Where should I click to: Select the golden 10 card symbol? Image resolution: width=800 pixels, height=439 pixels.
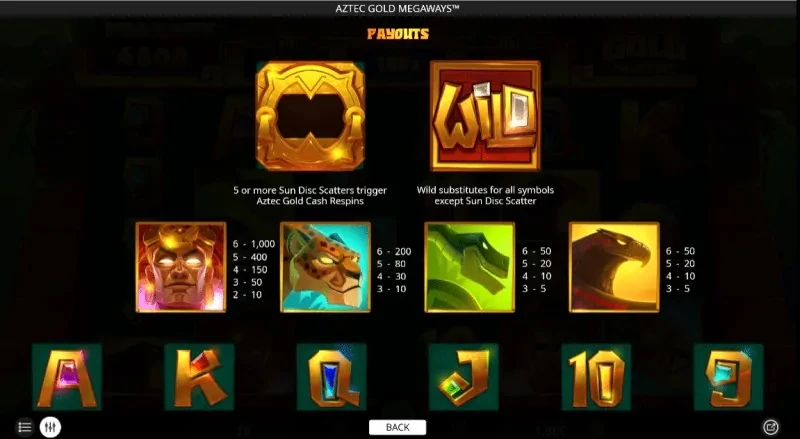596,377
